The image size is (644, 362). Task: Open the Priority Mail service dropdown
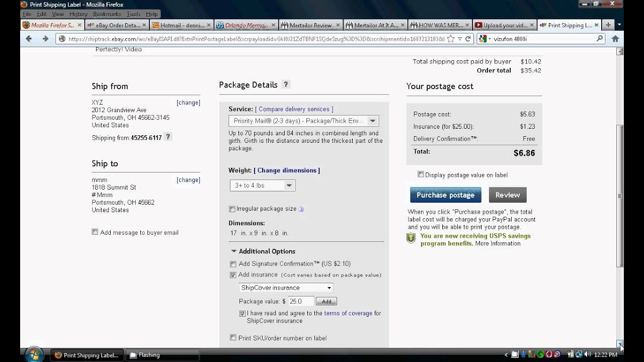click(x=303, y=121)
